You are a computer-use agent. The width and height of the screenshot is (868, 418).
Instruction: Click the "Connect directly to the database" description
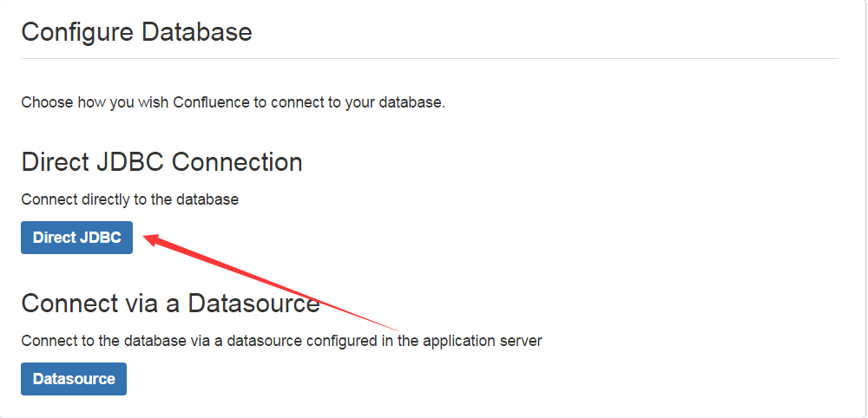(x=129, y=199)
